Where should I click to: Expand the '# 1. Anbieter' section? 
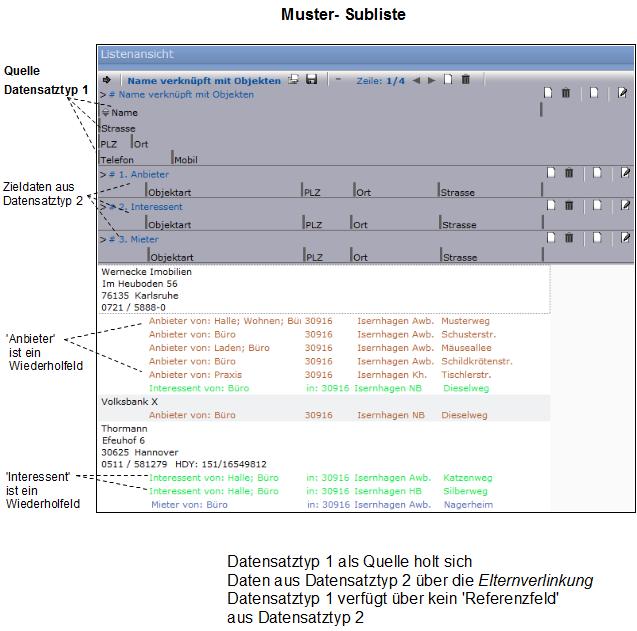pos(139,174)
